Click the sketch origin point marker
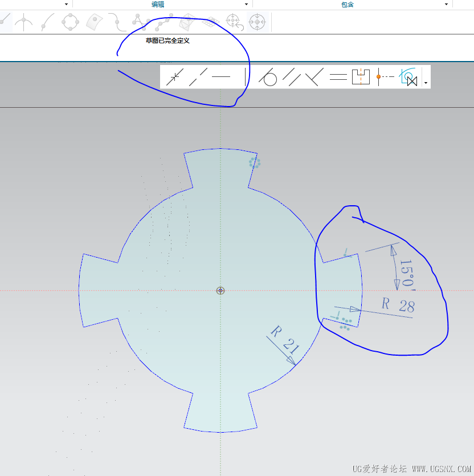Screen dimensions: 474x476 pos(220,291)
